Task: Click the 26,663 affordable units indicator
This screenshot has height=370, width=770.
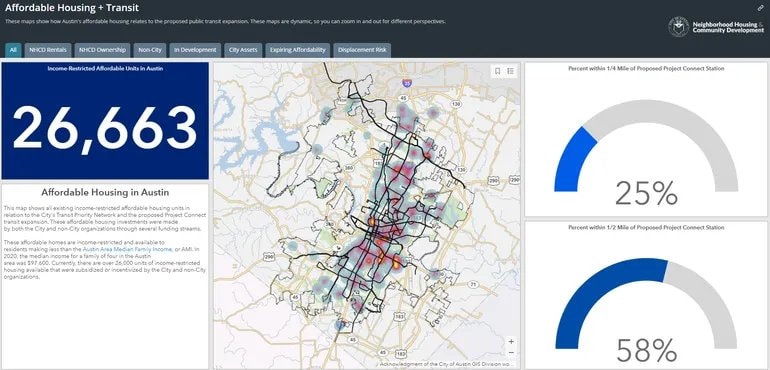Action: tap(105, 128)
